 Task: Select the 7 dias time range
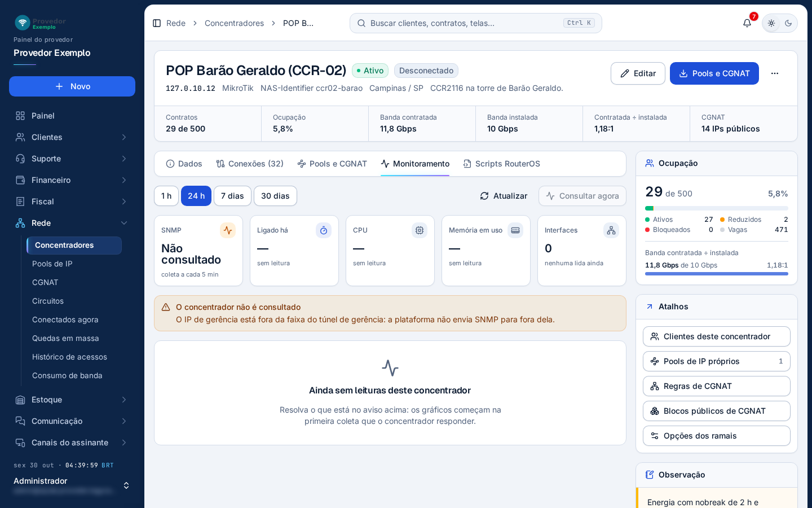[232, 196]
